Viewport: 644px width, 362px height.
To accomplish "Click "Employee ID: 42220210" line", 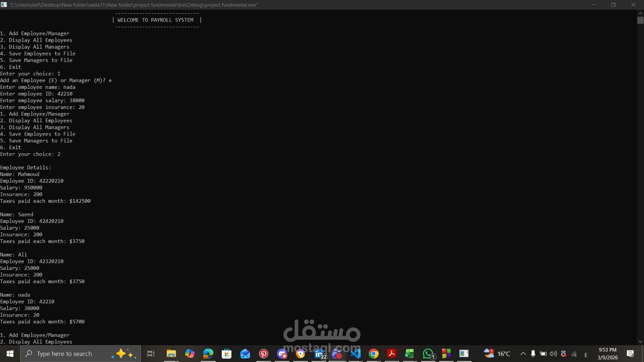I will pos(32,181).
